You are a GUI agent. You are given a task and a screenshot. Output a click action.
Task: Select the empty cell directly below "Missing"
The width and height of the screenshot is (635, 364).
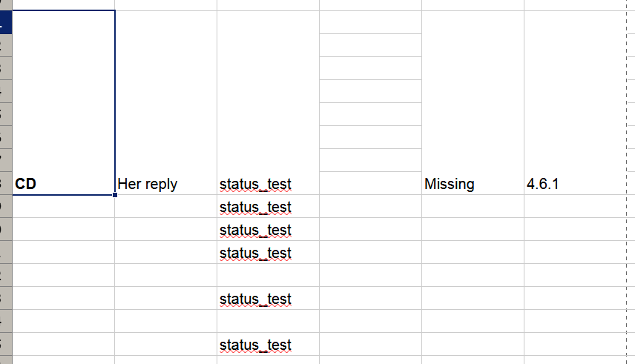(x=473, y=207)
